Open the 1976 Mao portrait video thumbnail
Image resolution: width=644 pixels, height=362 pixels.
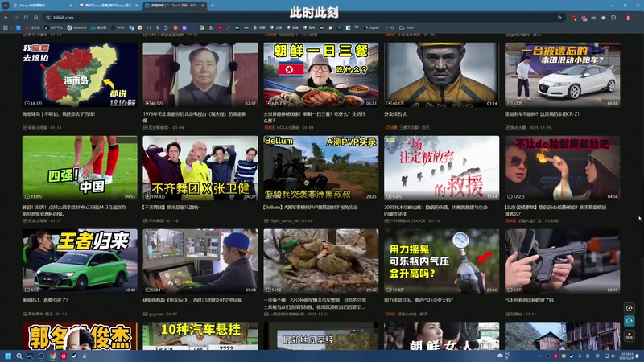[x=200, y=75]
